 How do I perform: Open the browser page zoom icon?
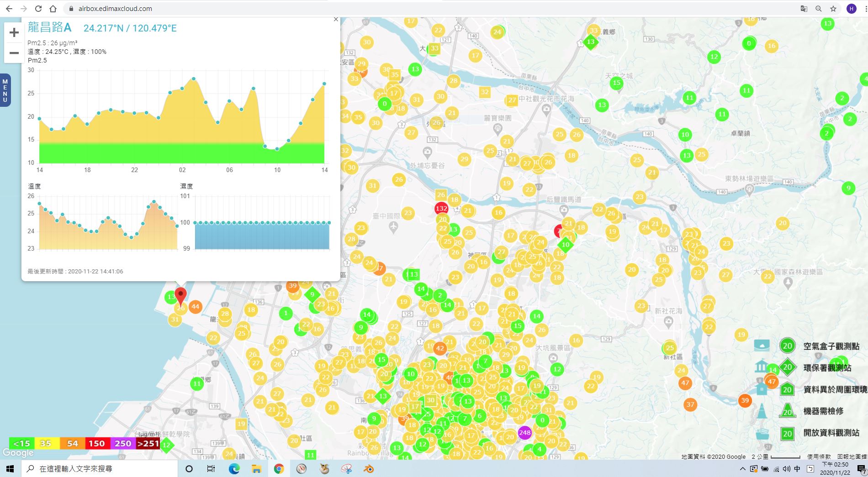tap(818, 9)
